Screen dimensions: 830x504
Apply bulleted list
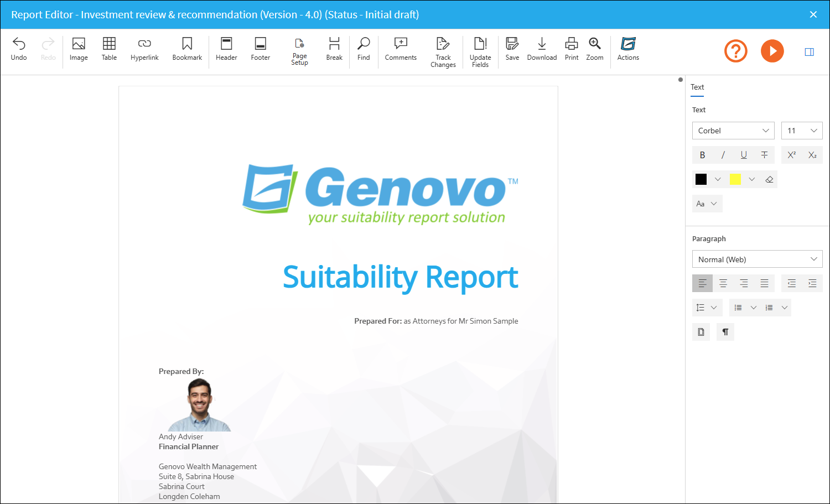738,308
